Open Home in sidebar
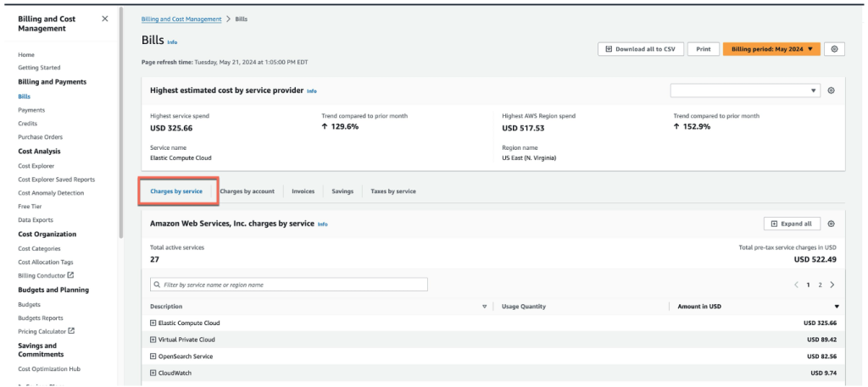 pyautogui.click(x=26, y=55)
